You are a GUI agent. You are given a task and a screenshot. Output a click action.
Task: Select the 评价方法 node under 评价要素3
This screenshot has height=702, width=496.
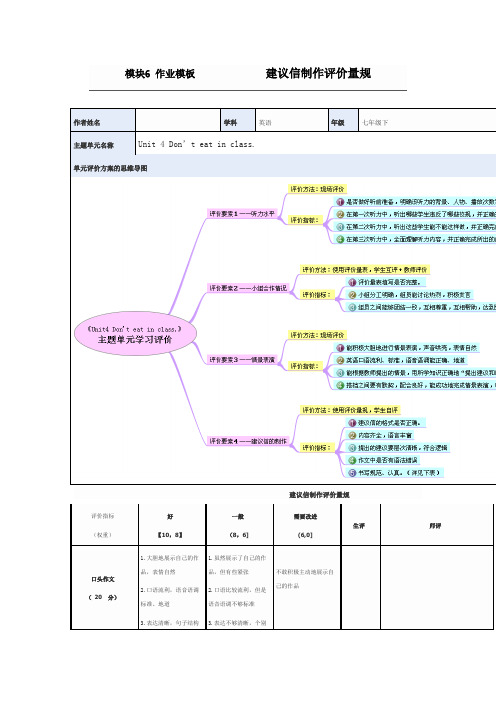pyautogui.click(x=317, y=335)
